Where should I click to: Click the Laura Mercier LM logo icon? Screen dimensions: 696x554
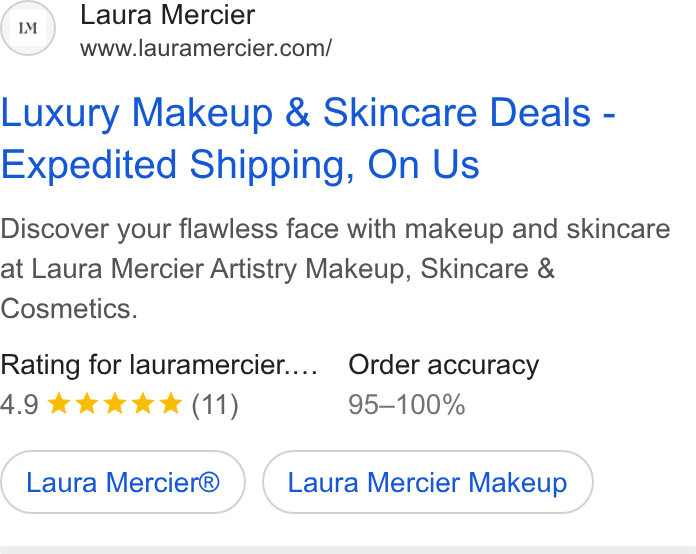click(x=28, y=28)
